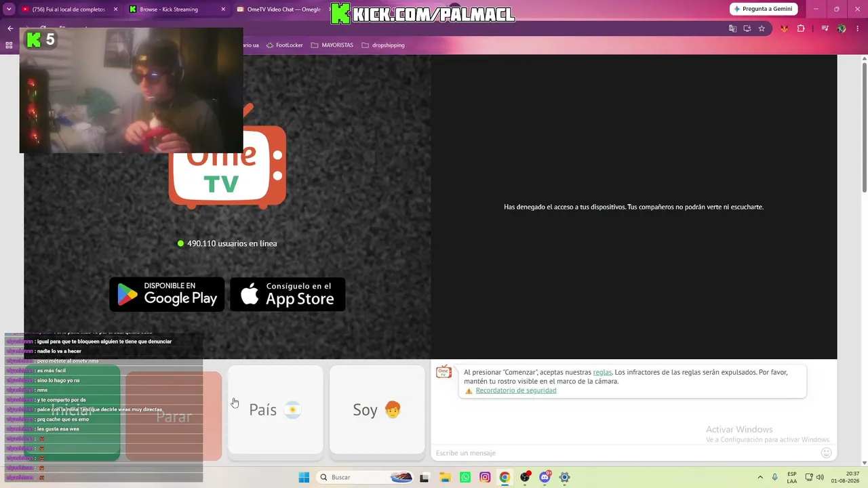Open the network status tray icon
The image size is (868, 488).
[x=809, y=477]
